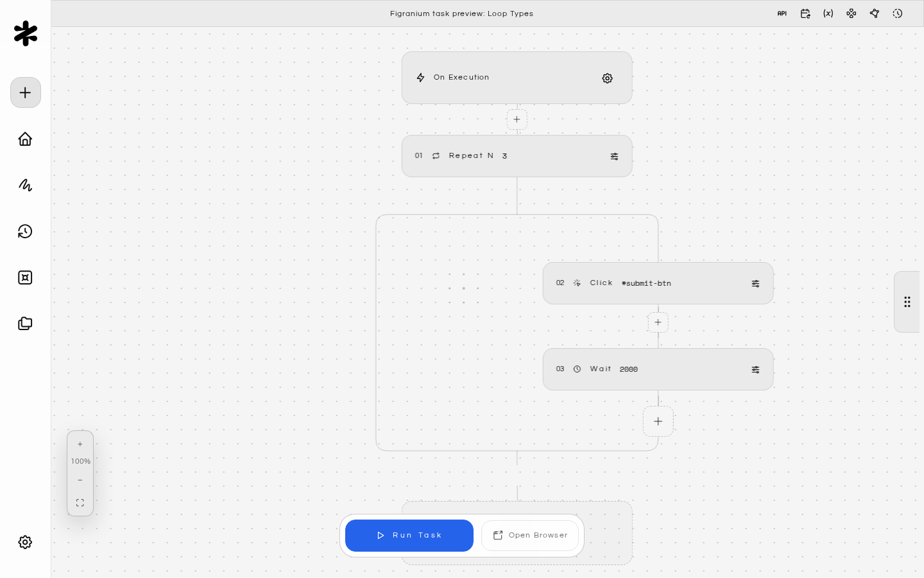
Task: Add step between Click and Wait
Action: (x=658, y=322)
